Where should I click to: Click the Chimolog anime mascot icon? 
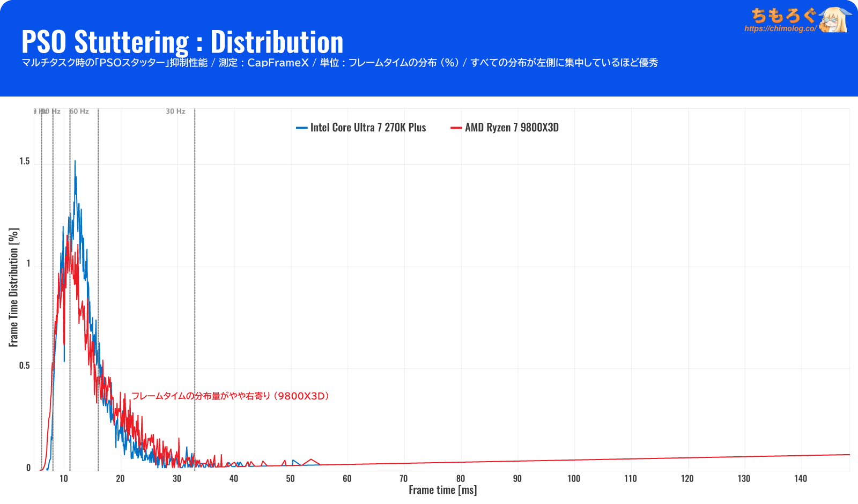click(834, 20)
